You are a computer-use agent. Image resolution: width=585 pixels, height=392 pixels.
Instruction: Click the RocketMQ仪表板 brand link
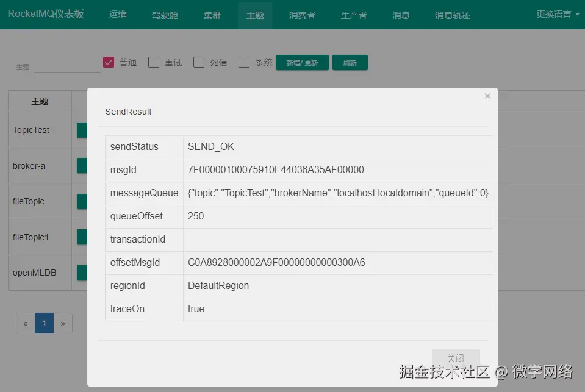click(46, 14)
